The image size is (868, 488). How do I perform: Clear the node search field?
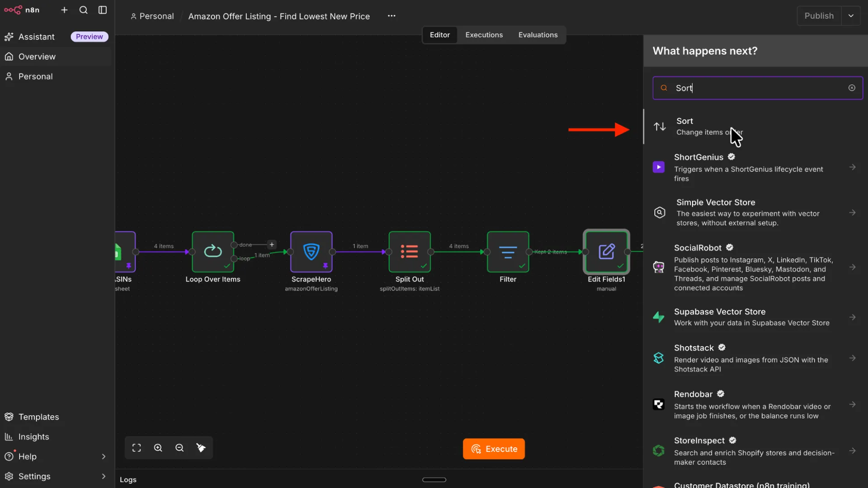(x=852, y=88)
